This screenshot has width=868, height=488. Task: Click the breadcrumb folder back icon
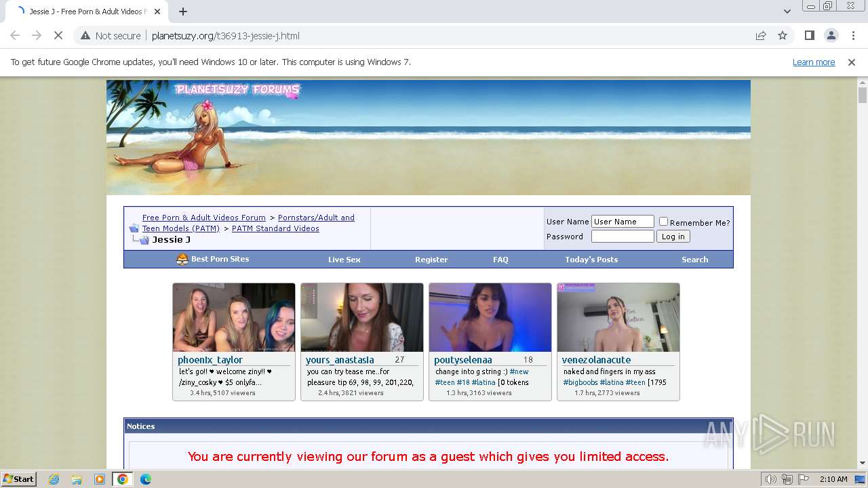(134, 228)
